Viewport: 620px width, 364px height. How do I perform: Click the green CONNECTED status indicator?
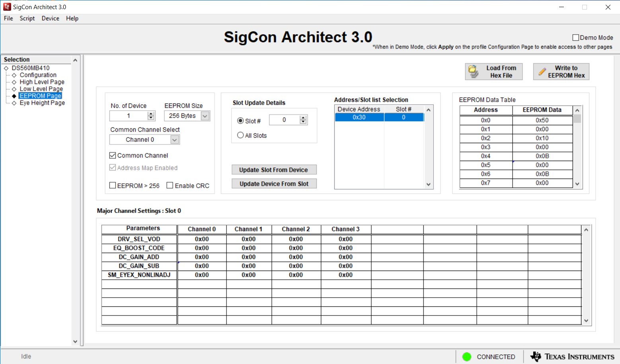pyautogui.click(x=467, y=357)
